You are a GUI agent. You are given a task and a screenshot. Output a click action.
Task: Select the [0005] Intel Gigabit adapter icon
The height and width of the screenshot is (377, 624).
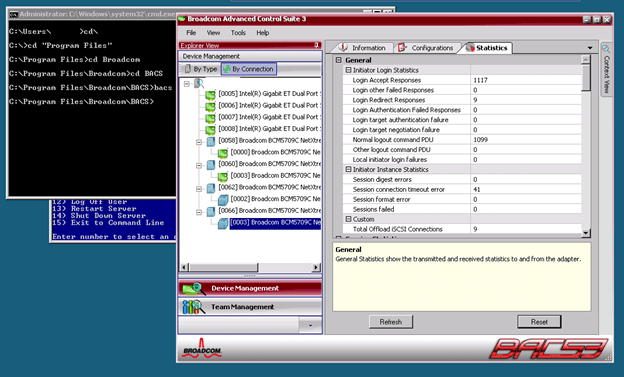tap(210, 95)
